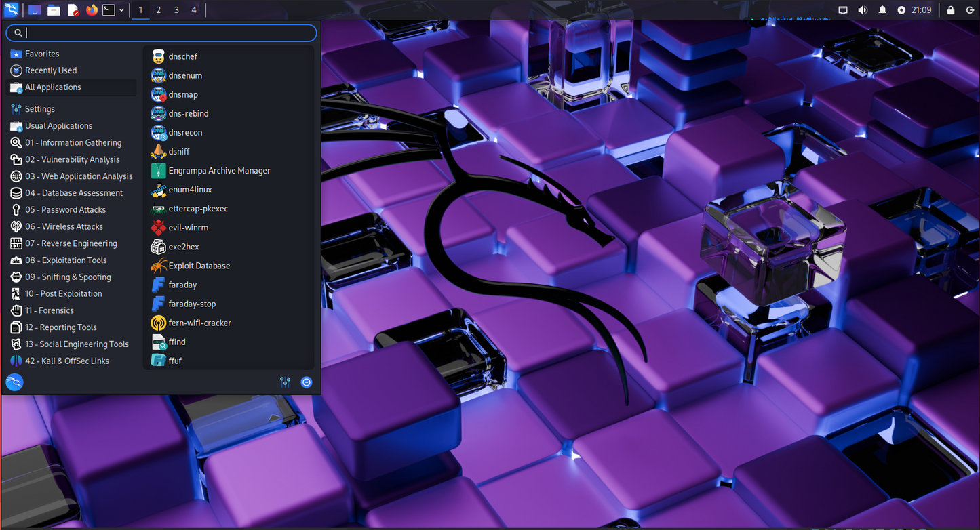Open Engrampa Archive Manager

point(229,171)
